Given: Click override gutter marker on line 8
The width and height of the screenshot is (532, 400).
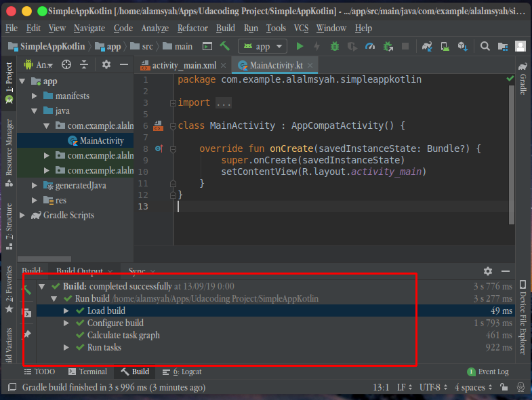Looking at the screenshot, I should tap(159, 148).
